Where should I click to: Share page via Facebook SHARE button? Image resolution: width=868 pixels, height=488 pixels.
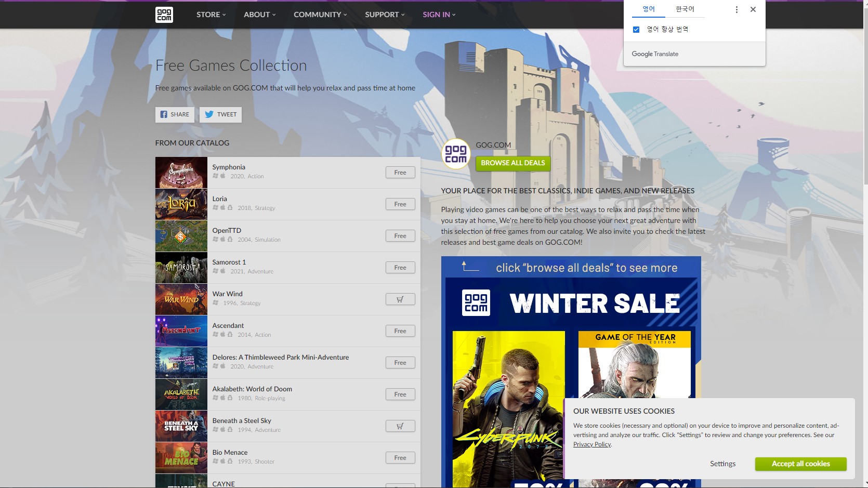(x=175, y=114)
